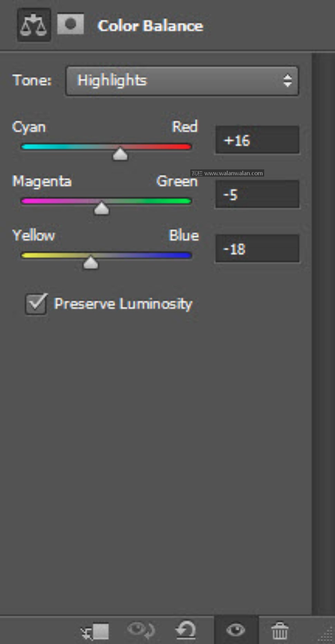Click the Yellow-Blue slider handle
The height and width of the screenshot is (644, 335).
[91, 262]
